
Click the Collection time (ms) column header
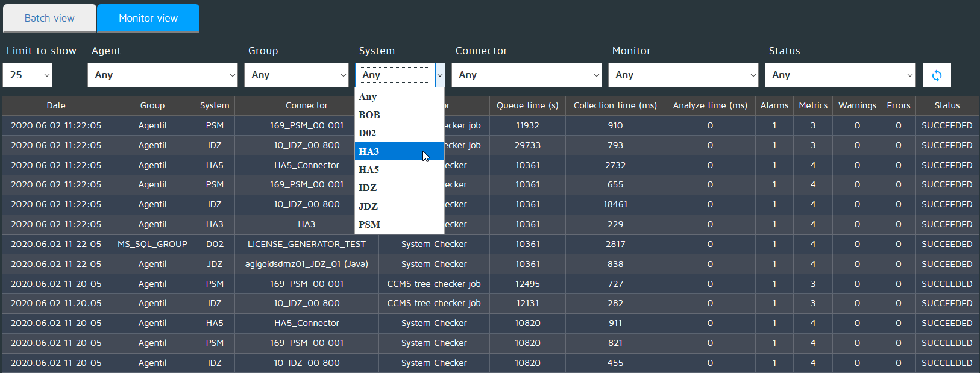pos(615,105)
